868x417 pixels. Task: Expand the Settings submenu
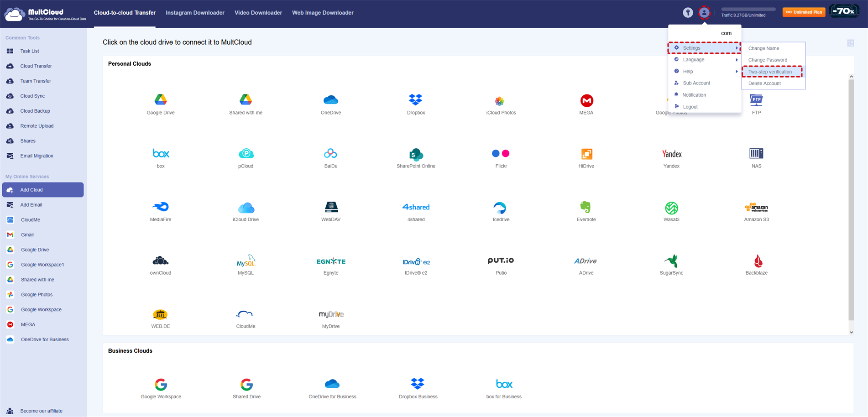[x=705, y=48]
